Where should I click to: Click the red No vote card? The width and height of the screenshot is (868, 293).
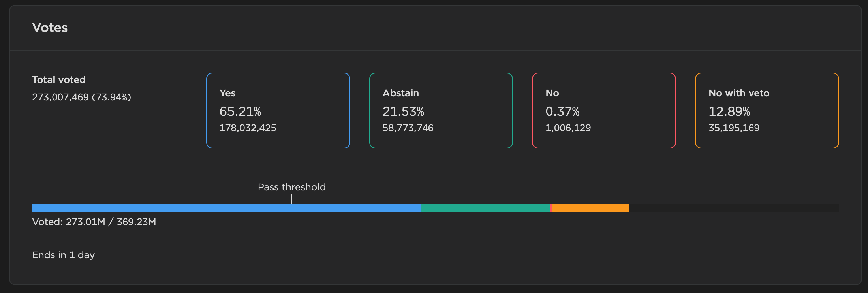click(604, 111)
